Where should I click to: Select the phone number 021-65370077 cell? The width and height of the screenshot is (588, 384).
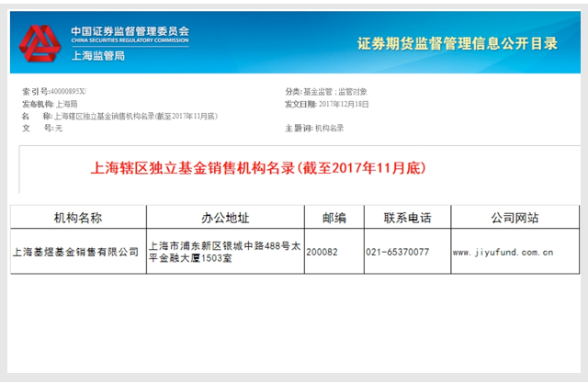click(407, 251)
